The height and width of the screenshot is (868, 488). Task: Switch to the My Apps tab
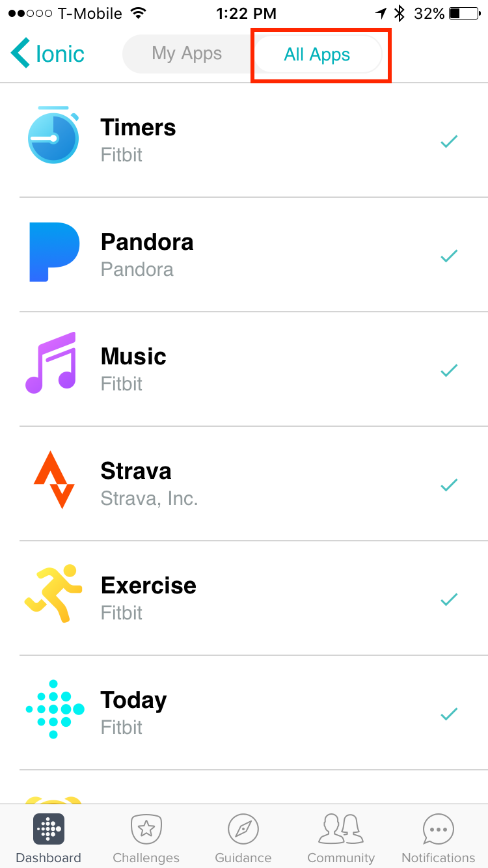[x=187, y=54]
